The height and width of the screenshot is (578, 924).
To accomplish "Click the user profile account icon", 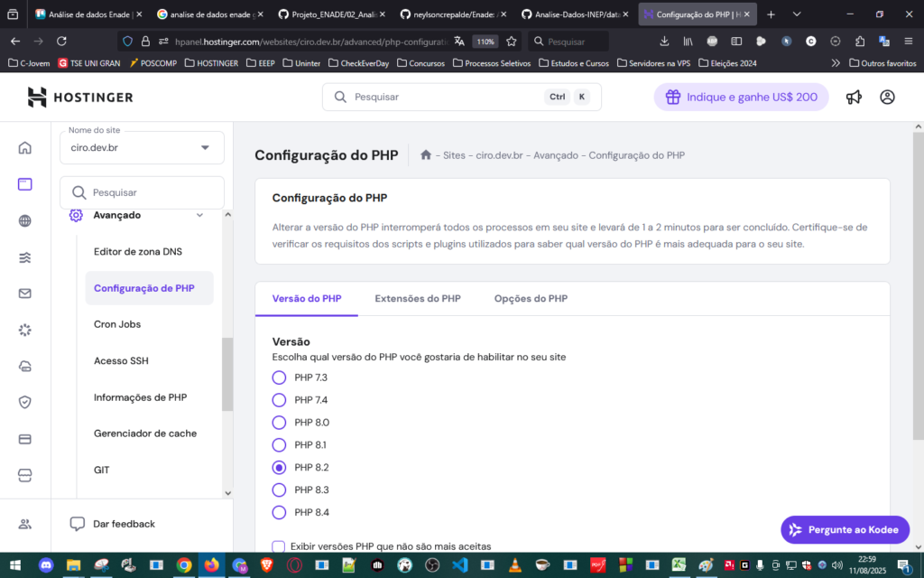I will 887,98.
